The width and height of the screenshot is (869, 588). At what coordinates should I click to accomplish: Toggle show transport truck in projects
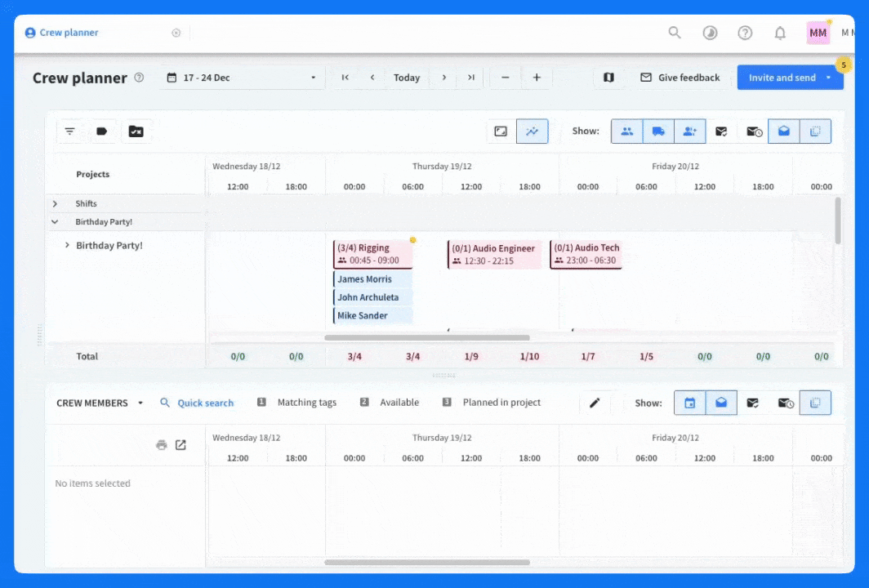pyautogui.click(x=658, y=131)
